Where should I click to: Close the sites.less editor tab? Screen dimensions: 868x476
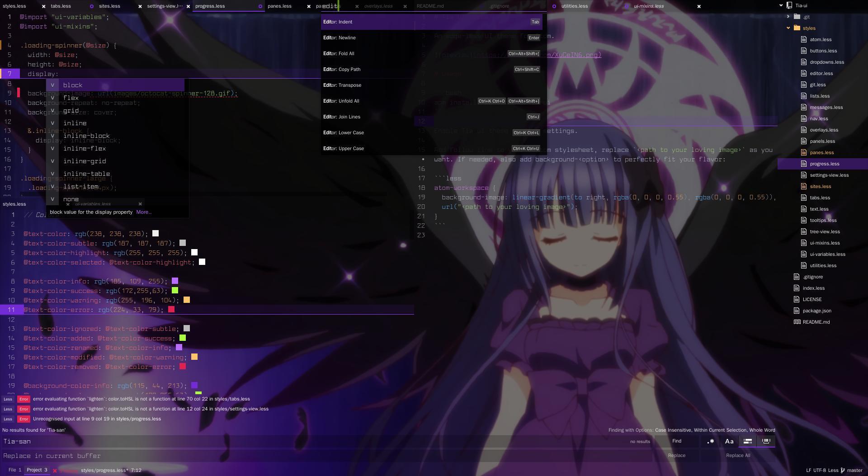pyautogui.click(x=140, y=6)
